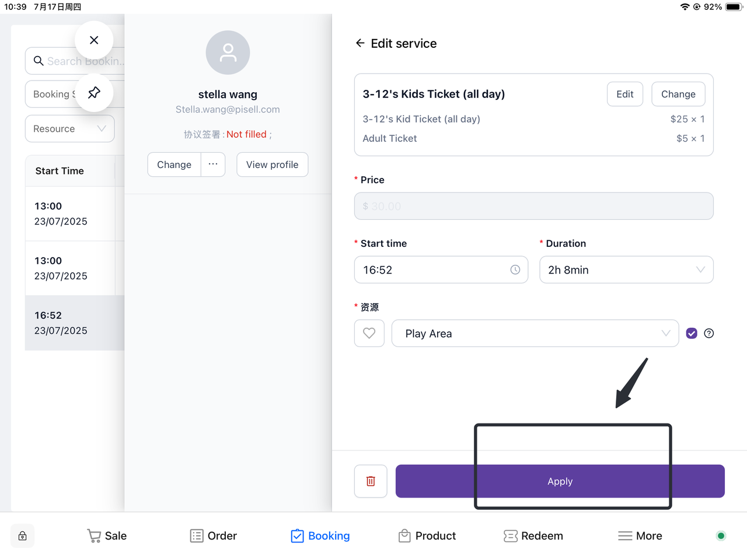Close the panel with the X button

coord(94,40)
